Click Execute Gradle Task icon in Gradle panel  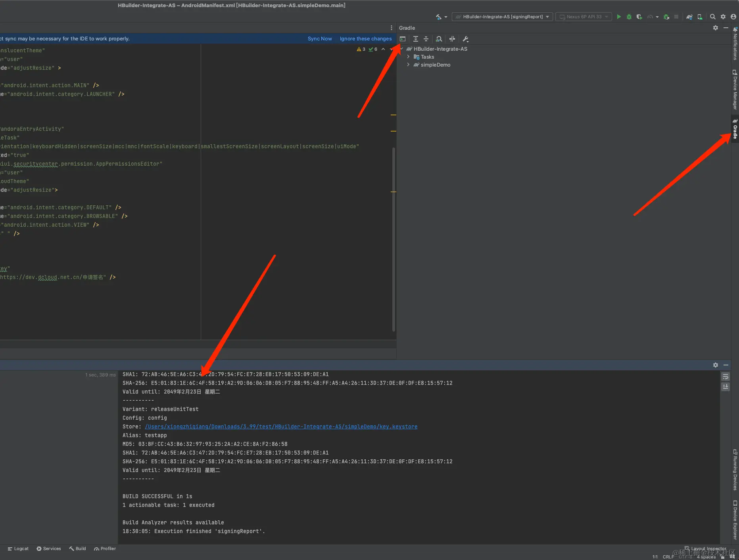pos(403,39)
